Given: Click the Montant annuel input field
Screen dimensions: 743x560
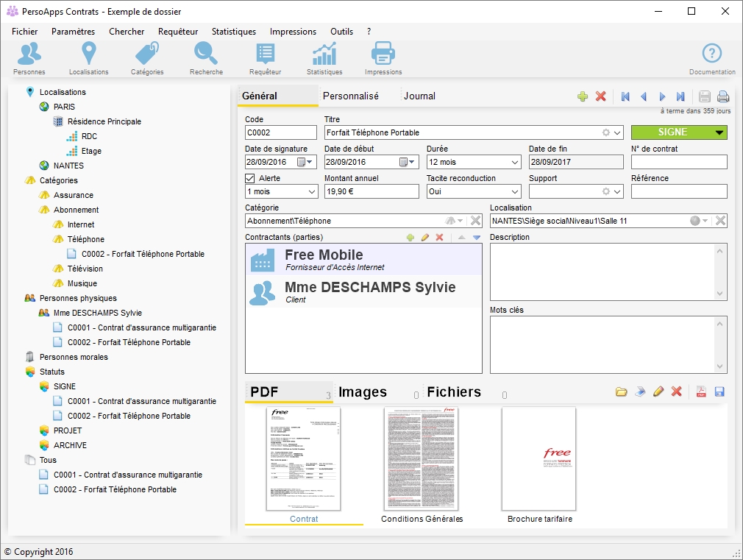Looking at the screenshot, I should (x=371, y=191).
